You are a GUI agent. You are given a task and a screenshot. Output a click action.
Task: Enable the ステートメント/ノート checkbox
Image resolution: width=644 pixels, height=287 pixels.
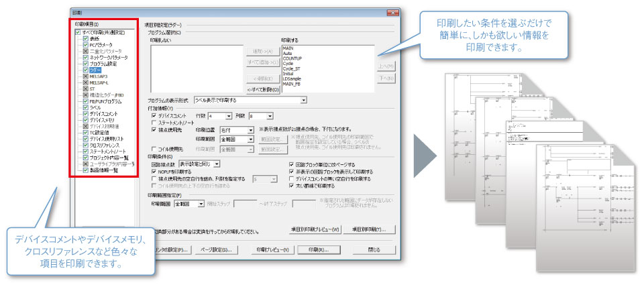tap(155, 123)
